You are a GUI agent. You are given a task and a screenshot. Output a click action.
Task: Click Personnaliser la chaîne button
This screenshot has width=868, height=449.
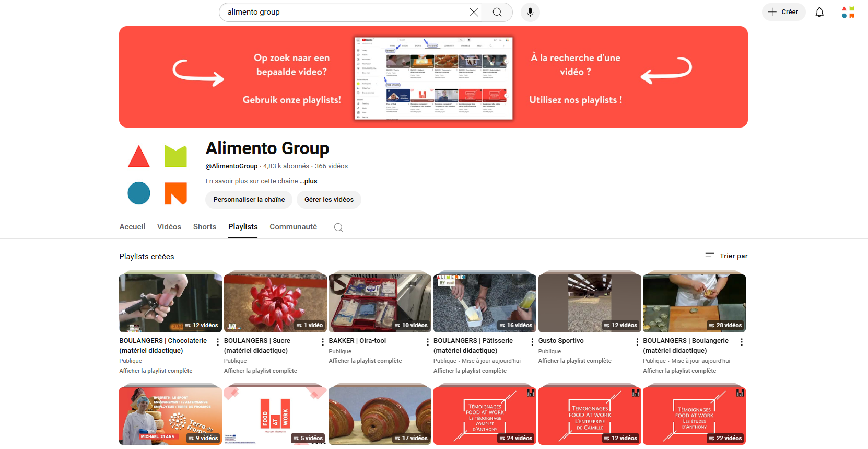pos(249,200)
